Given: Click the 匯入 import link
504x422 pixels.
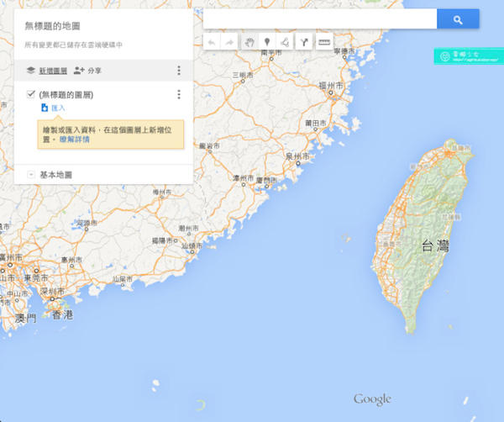Looking at the screenshot, I should tap(58, 108).
